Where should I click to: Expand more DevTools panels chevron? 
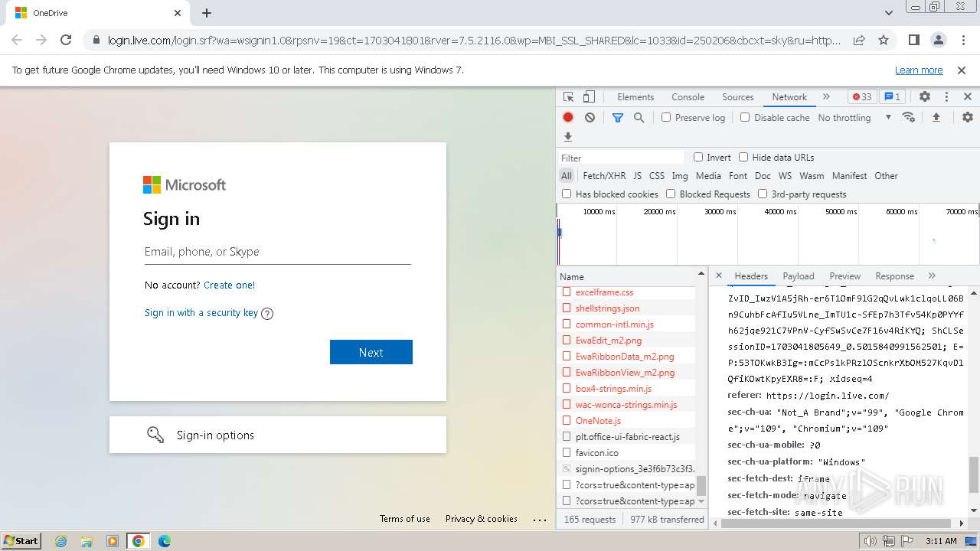826,97
